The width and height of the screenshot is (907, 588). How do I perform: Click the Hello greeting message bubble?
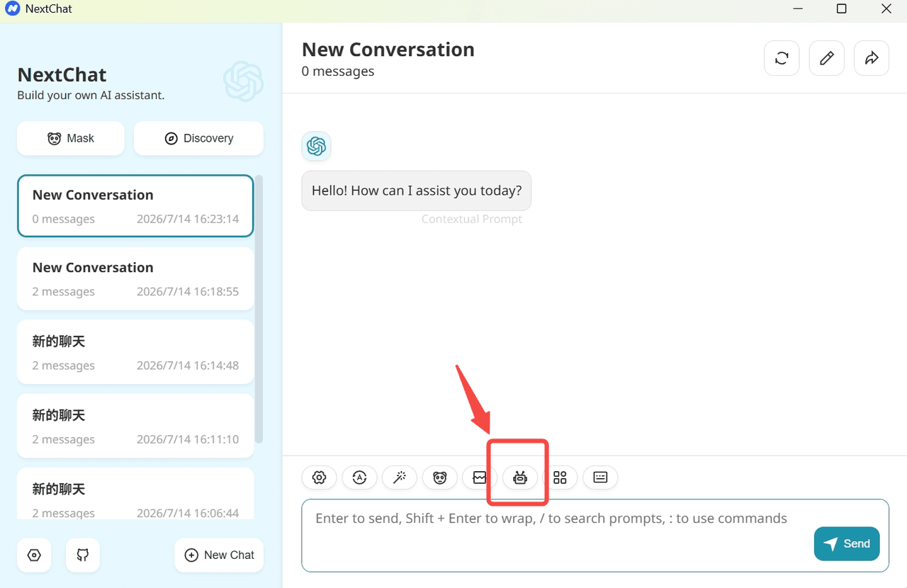417,191
